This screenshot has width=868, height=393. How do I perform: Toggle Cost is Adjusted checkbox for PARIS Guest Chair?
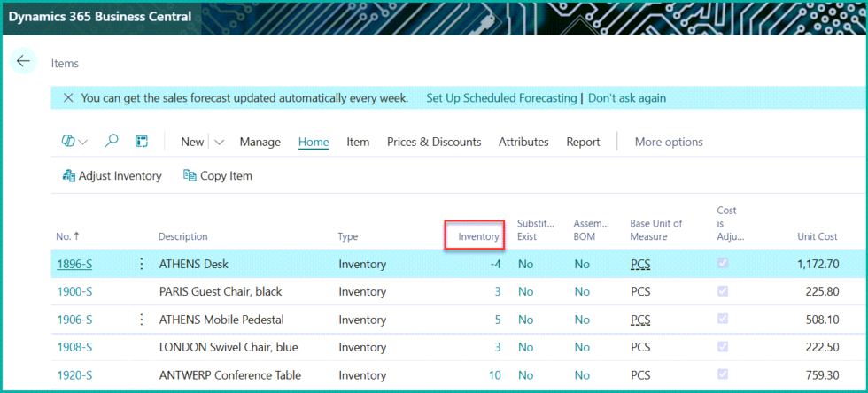(722, 291)
